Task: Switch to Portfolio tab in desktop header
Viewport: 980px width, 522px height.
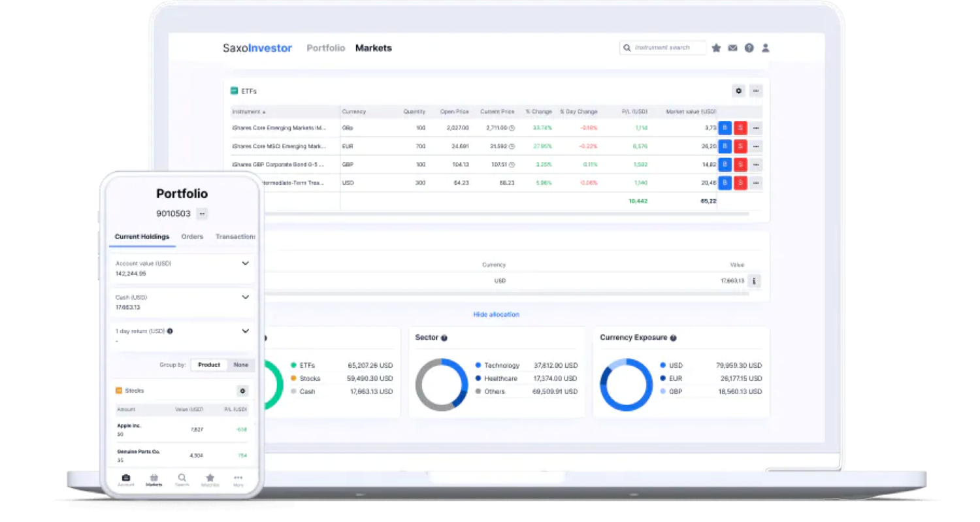Action: (326, 48)
